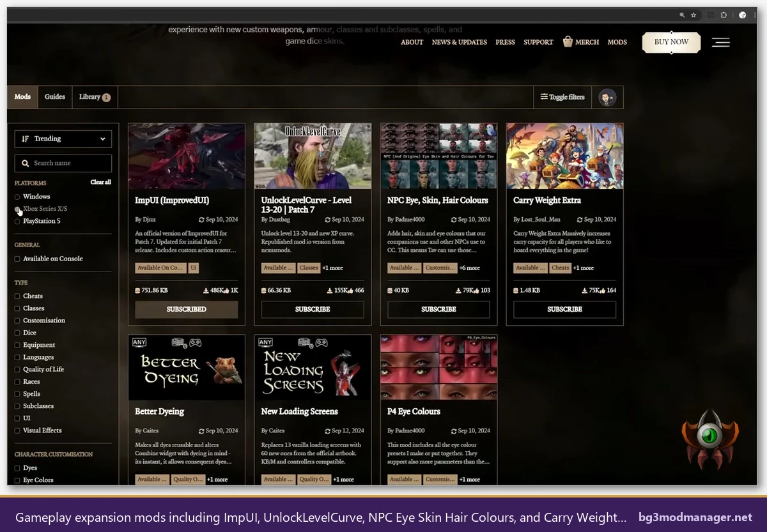
Task: Click the download count icon on Carry Weight Extra
Action: pyautogui.click(x=584, y=291)
